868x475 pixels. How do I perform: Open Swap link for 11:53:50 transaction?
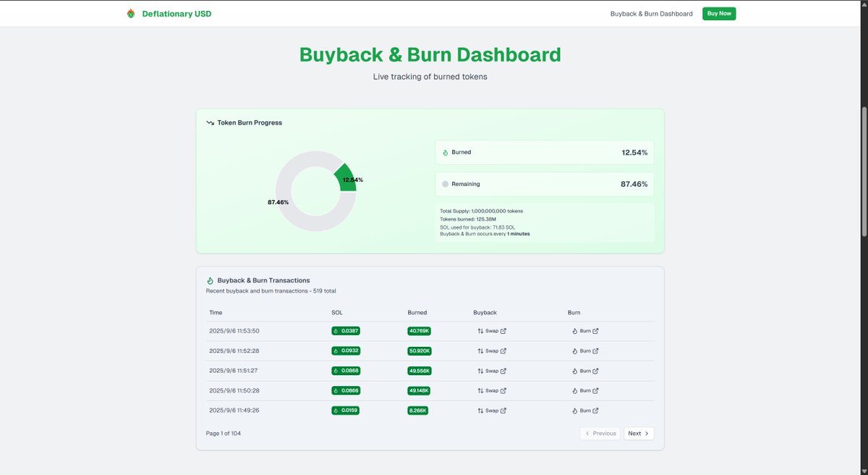pyautogui.click(x=492, y=331)
